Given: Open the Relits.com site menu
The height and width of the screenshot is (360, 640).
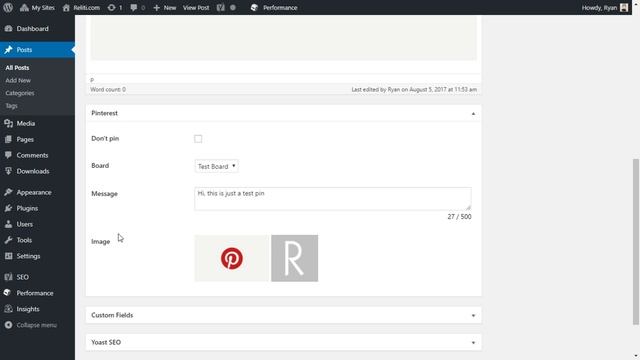Looking at the screenshot, I should click(x=81, y=7).
